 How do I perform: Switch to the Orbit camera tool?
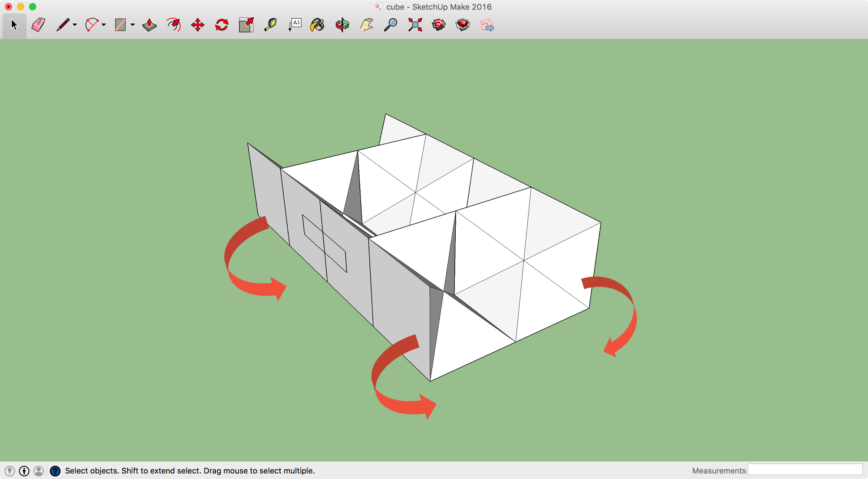click(x=342, y=25)
